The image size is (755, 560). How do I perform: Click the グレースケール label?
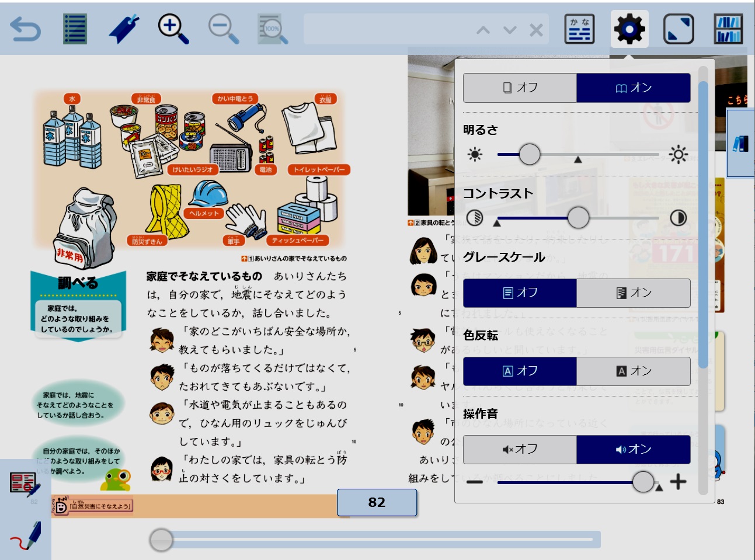click(504, 257)
